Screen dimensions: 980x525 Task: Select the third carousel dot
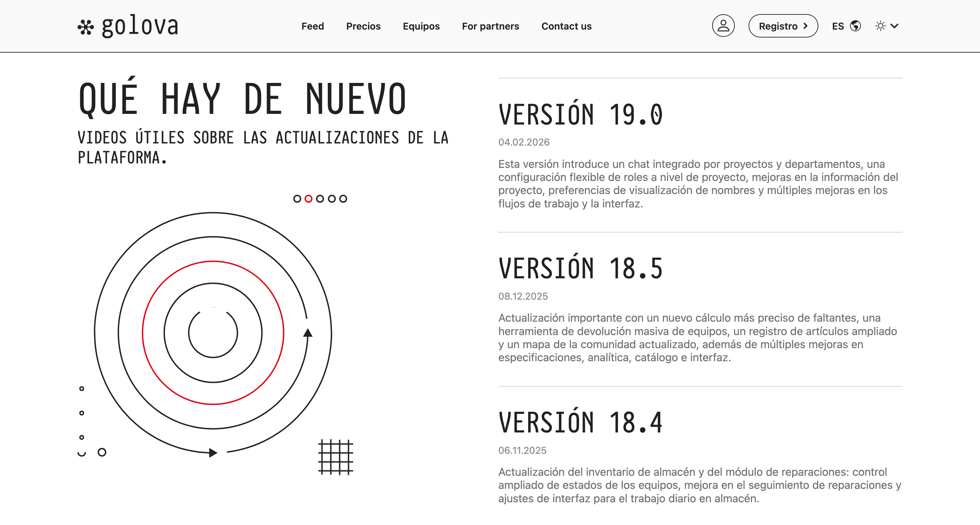[x=320, y=199]
